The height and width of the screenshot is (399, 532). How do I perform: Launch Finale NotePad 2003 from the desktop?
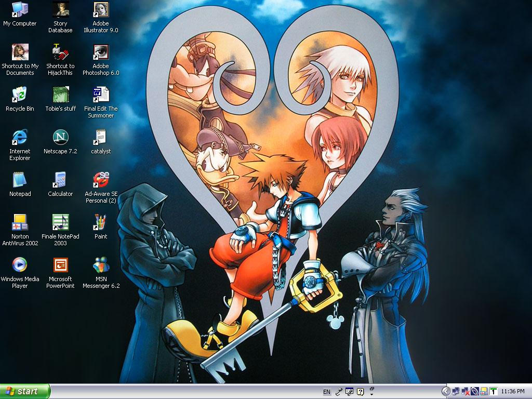[60, 230]
